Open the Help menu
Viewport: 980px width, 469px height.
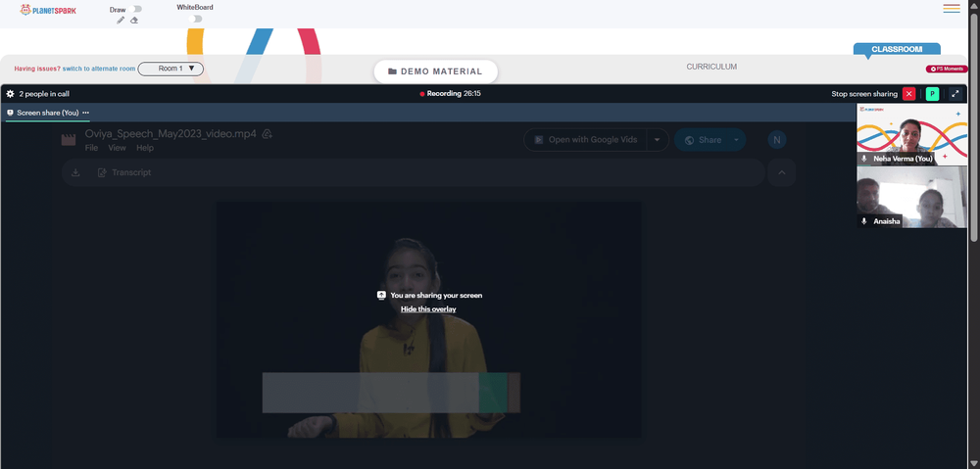[x=145, y=148]
